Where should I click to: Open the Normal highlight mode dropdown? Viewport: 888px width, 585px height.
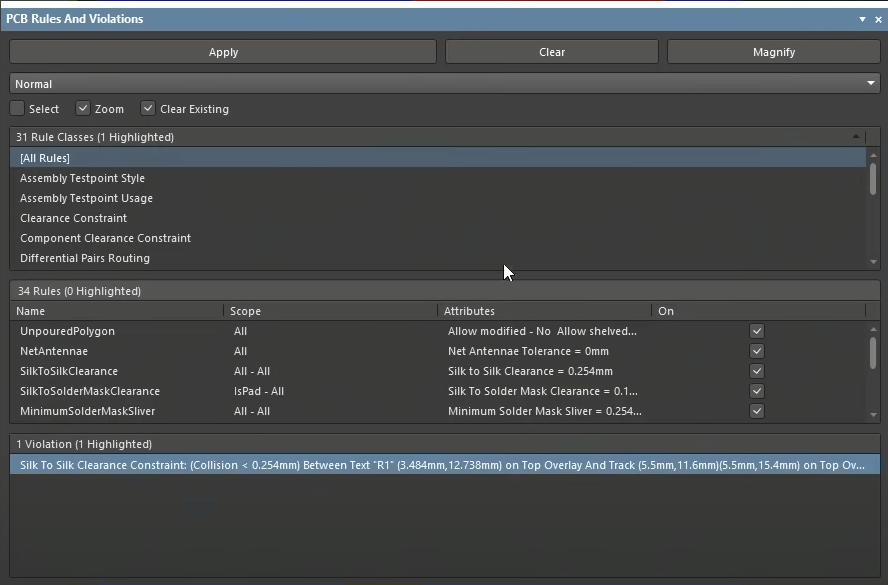(x=444, y=84)
